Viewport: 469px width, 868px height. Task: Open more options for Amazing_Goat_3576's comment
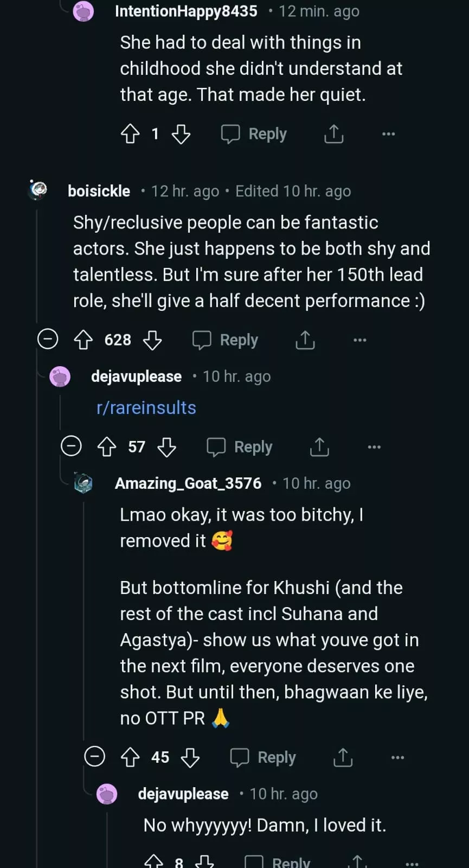click(397, 757)
